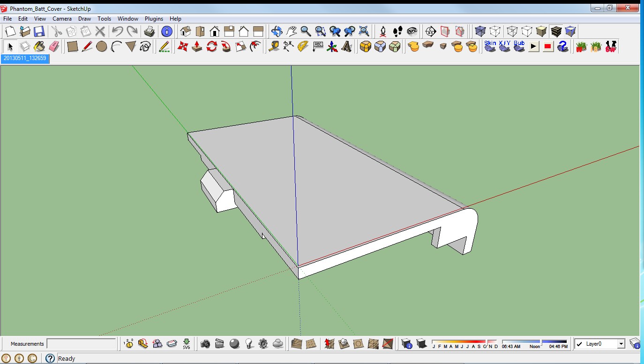Select the pink Eraser tool
Screen dimensions: 644x364
click(x=54, y=46)
